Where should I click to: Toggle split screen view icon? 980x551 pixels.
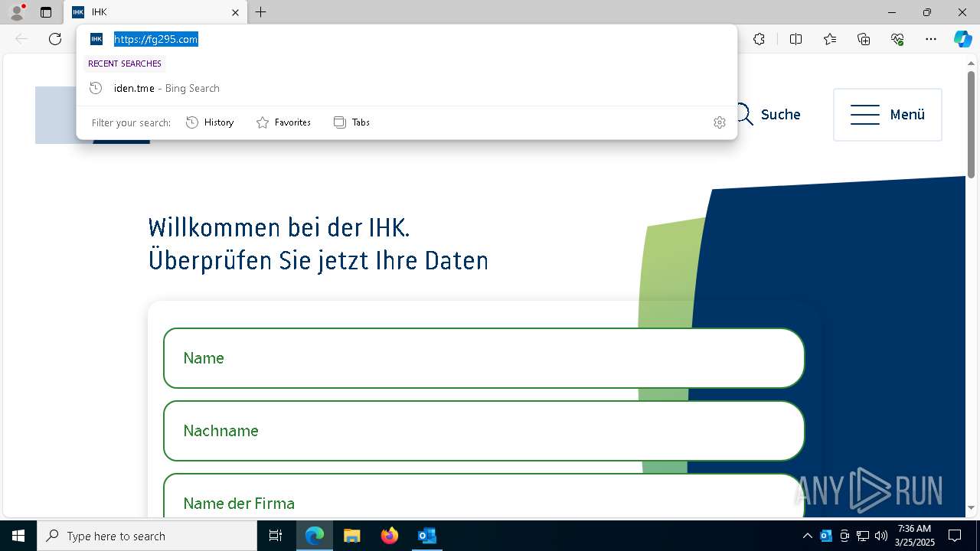pyautogui.click(x=795, y=39)
